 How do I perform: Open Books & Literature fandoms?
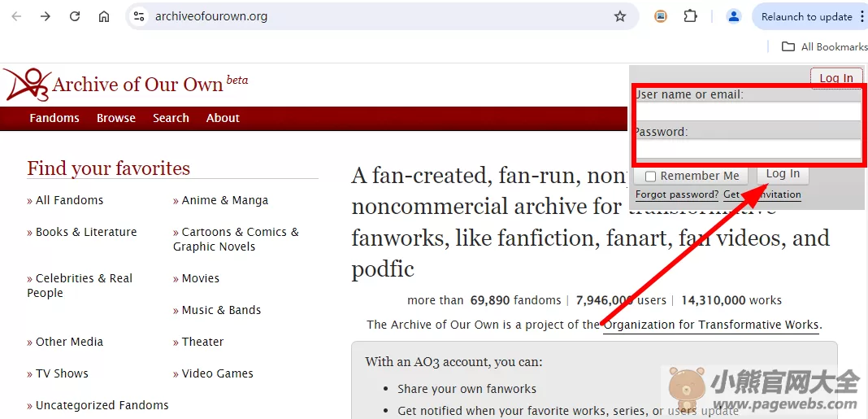(x=86, y=232)
